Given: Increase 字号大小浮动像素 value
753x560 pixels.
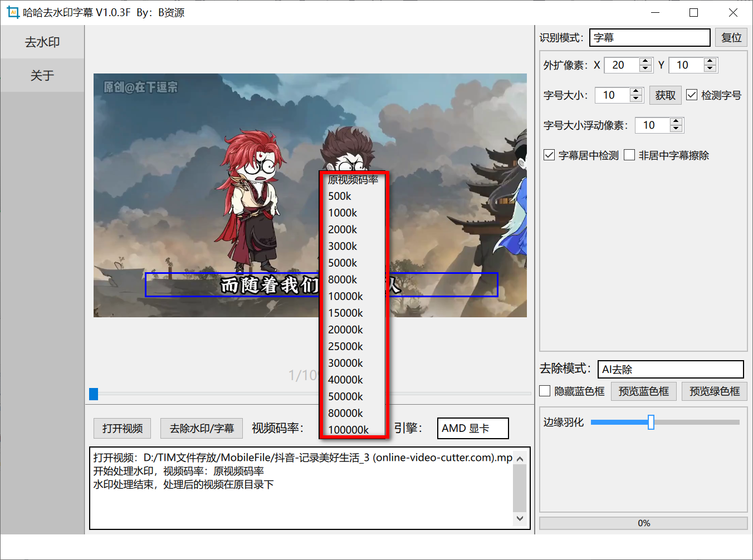Looking at the screenshot, I should [x=676, y=121].
